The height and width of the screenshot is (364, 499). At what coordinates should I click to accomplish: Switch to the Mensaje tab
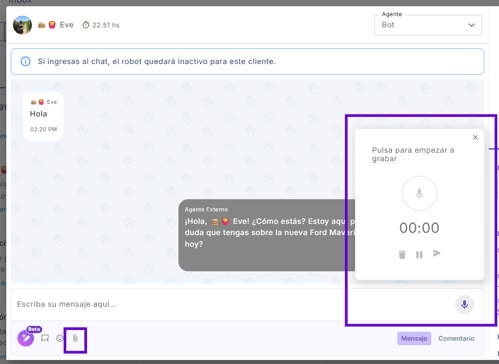(414, 338)
